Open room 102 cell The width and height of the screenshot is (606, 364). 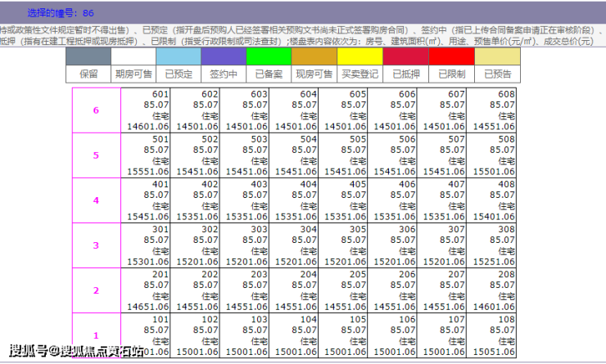pyautogui.click(x=195, y=335)
